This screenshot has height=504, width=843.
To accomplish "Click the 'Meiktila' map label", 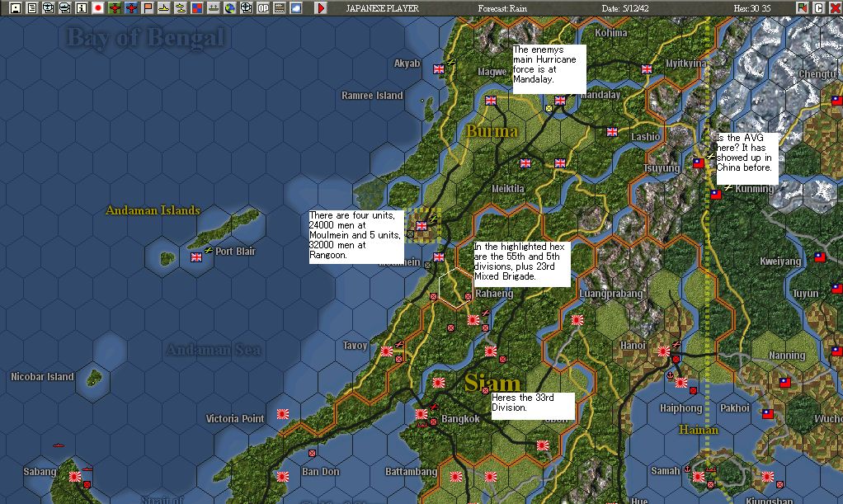I will pyautogui.click(x=508, y=189).
